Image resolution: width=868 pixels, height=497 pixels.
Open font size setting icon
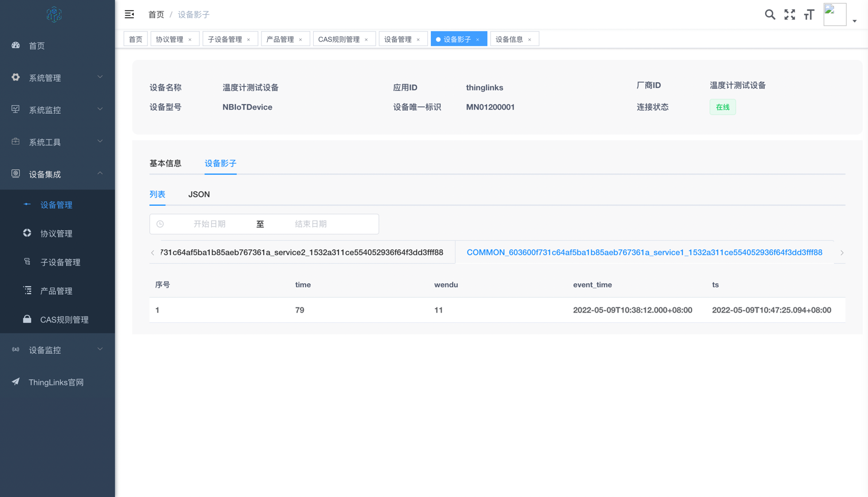click(809, 15)
